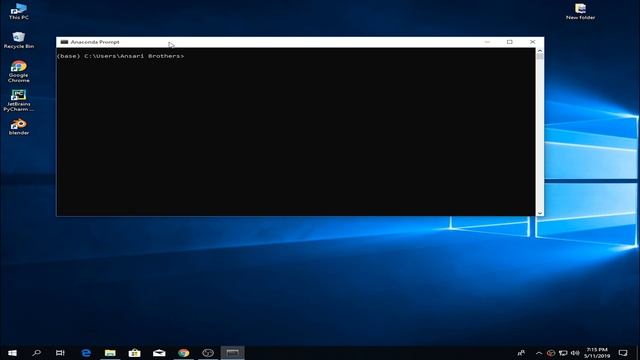Click the circular app icon on taskbar
Image resolution: width=640 pixels, height=360 pixels.
208,353
